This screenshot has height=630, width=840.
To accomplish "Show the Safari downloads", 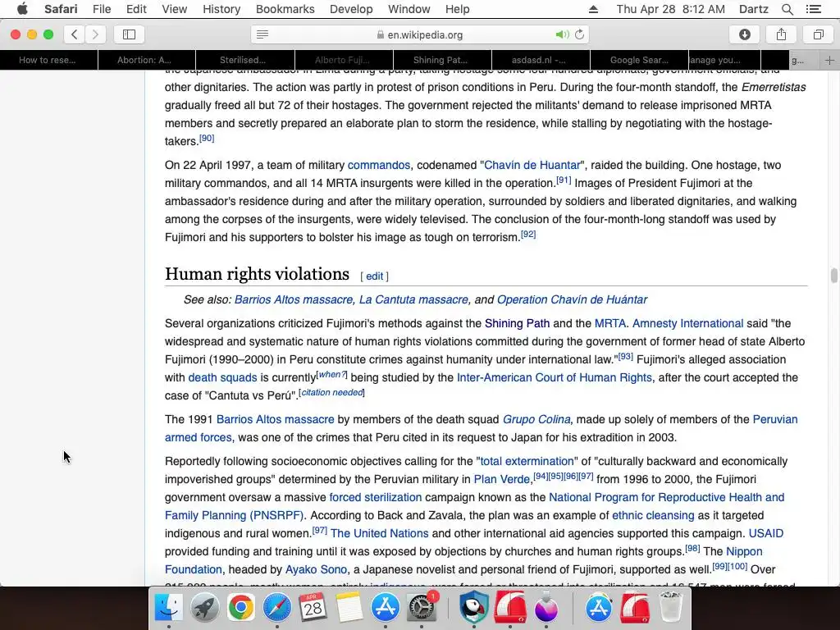I will (745, 34).
